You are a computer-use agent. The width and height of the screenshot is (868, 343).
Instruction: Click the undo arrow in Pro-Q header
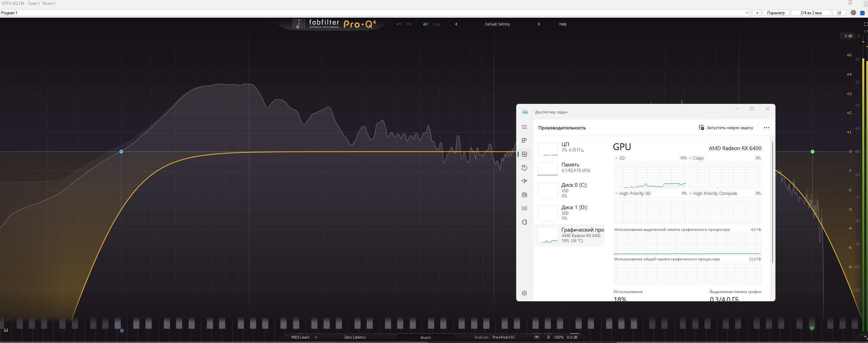[399, 24]
